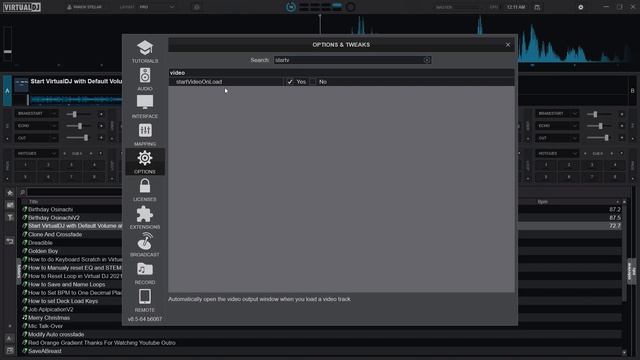
Task: Select track Dreadible
Action: [40, 243]
